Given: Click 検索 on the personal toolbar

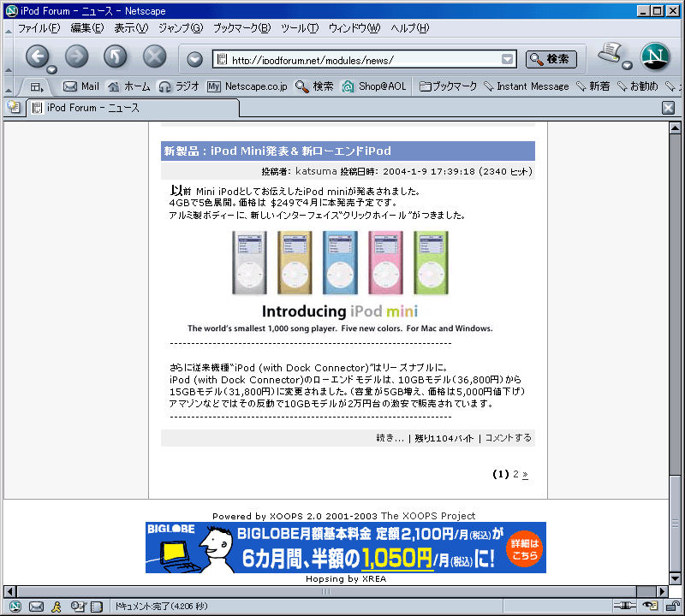Looking at the screenshot, I should [x=314, y=86].
